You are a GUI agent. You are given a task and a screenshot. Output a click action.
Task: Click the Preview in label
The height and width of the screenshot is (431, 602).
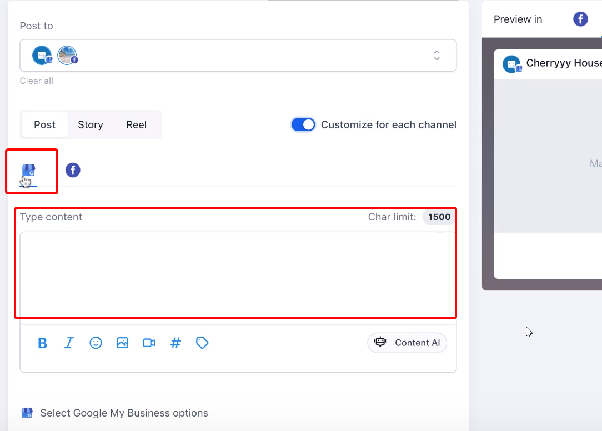[x=518, y=19]
